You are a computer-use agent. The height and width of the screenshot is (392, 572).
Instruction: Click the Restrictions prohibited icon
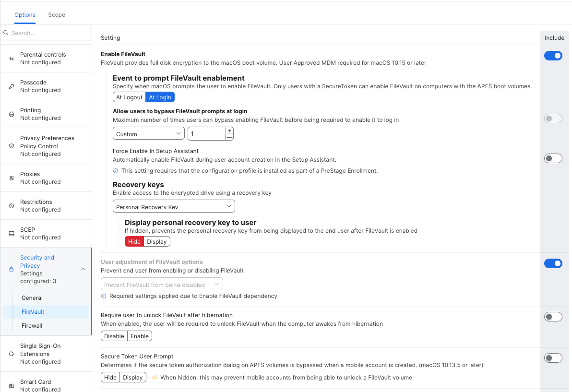(x=12, y=206)
